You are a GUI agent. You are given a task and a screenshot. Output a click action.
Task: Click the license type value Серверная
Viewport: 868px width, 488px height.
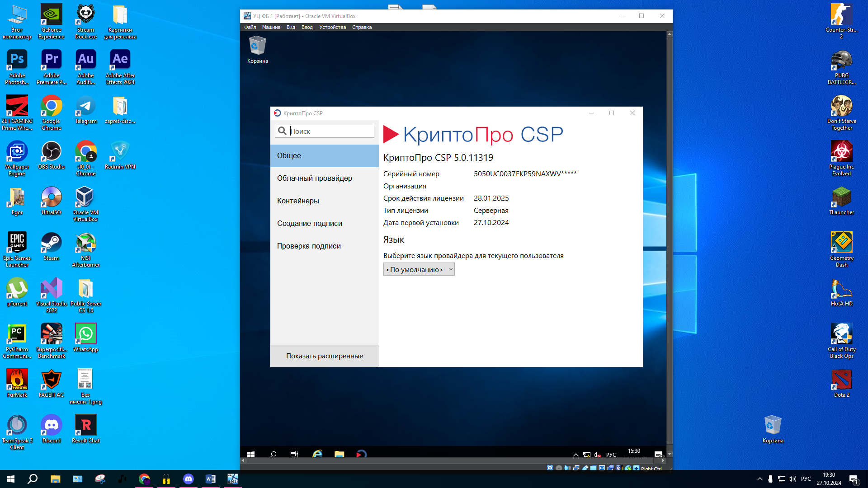tap(491, 210)
